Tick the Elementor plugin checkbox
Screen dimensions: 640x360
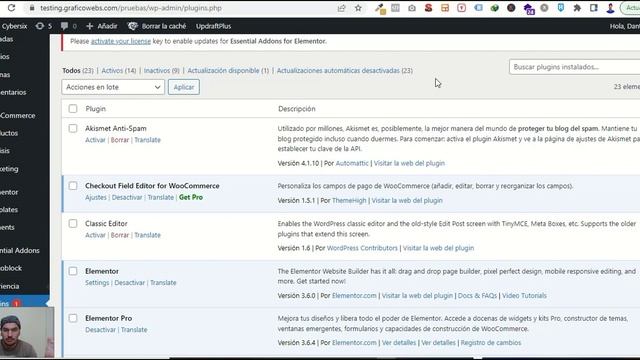(x=73, y=271)
